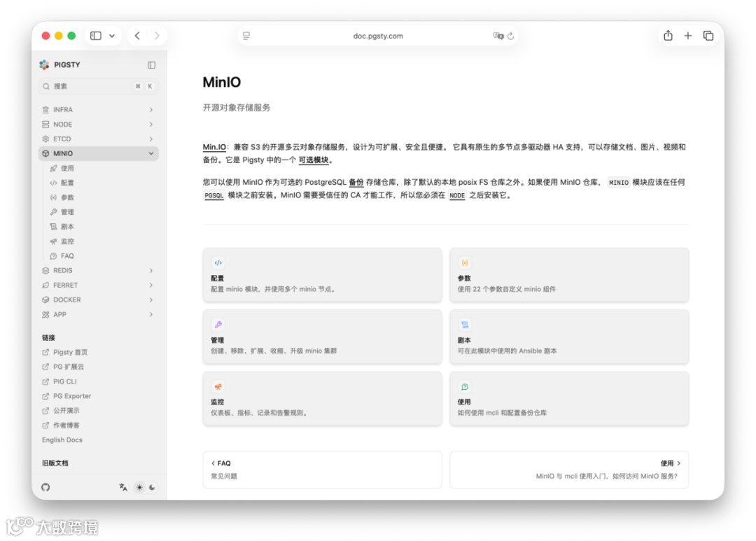Screen dimensions: 756x541
Task: Open the sidebar options dropdown arrow
Action: (112, 36)
